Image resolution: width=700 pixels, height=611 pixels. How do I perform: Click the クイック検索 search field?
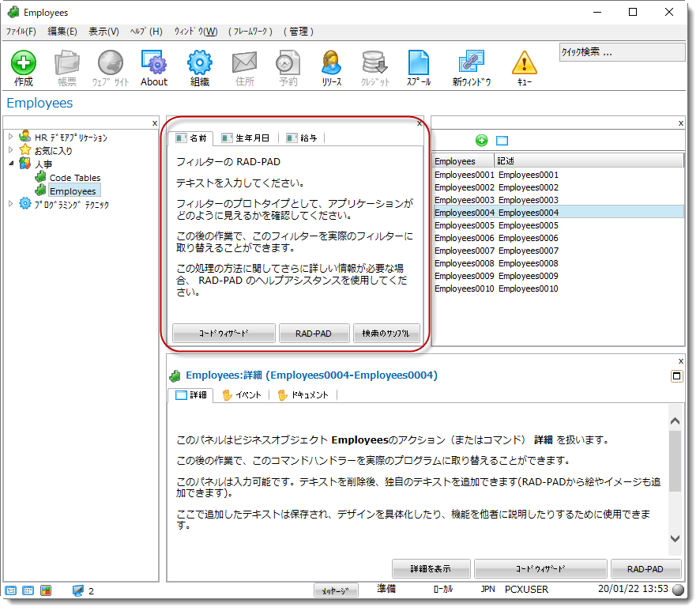click(622, 52)
